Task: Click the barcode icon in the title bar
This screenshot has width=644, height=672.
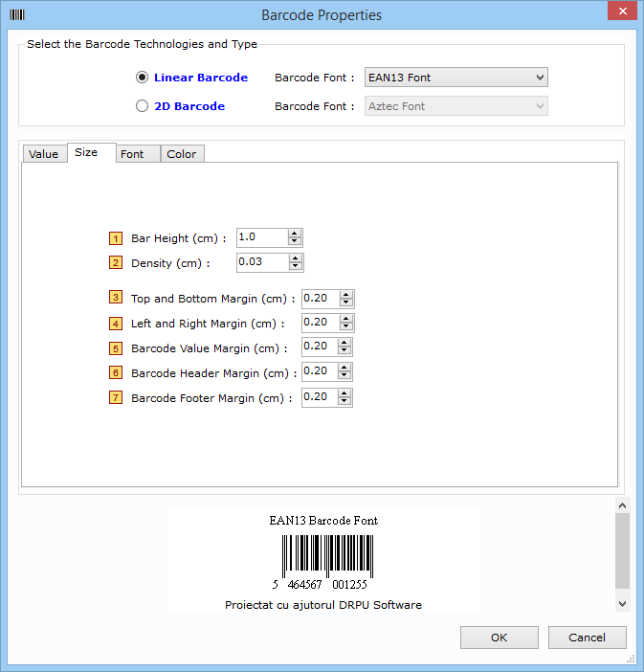Action: point(17,14)
